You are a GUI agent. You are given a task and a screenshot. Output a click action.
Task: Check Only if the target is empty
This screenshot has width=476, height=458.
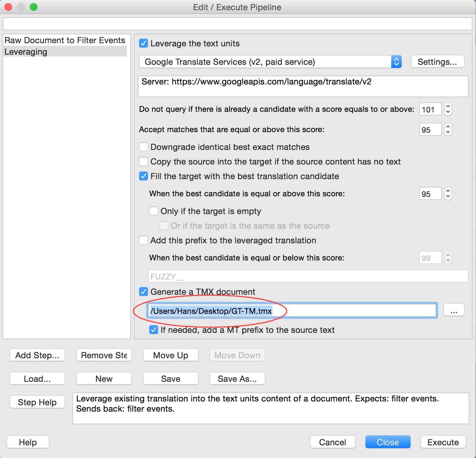[x=154, y=211]
